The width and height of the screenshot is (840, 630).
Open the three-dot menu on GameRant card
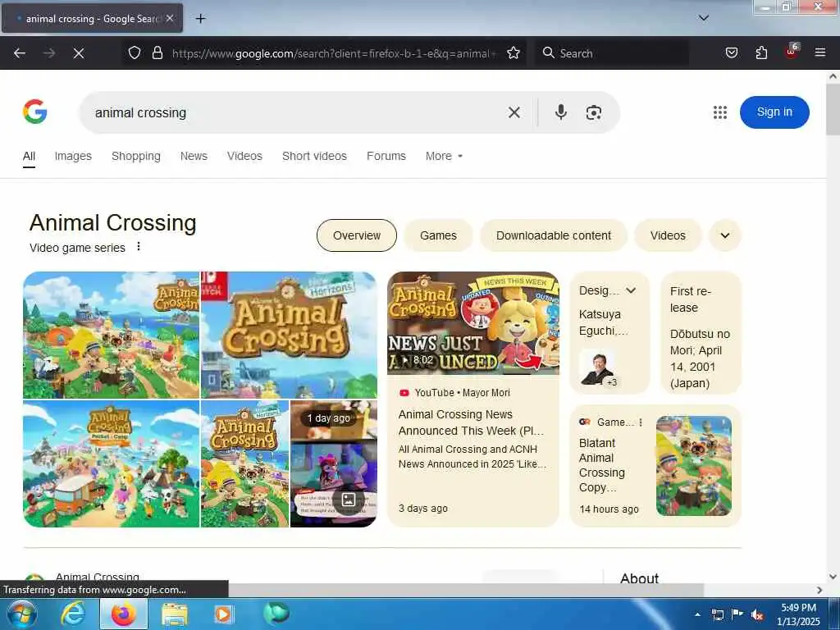click(640, 422)
